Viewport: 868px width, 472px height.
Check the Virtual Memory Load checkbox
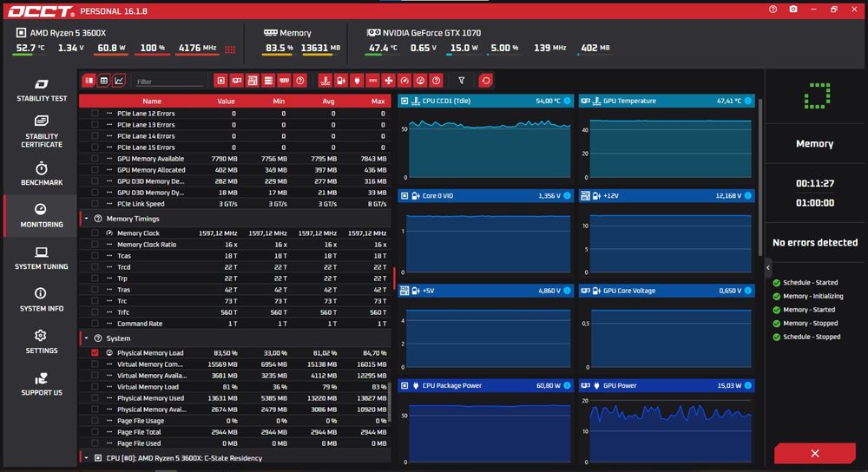click(x=95, y=387)
